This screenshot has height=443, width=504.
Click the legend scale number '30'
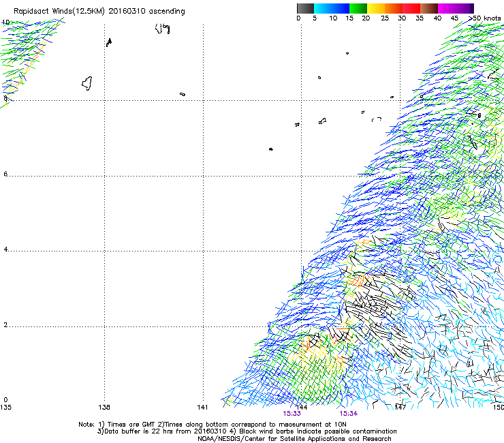(402, 18)
